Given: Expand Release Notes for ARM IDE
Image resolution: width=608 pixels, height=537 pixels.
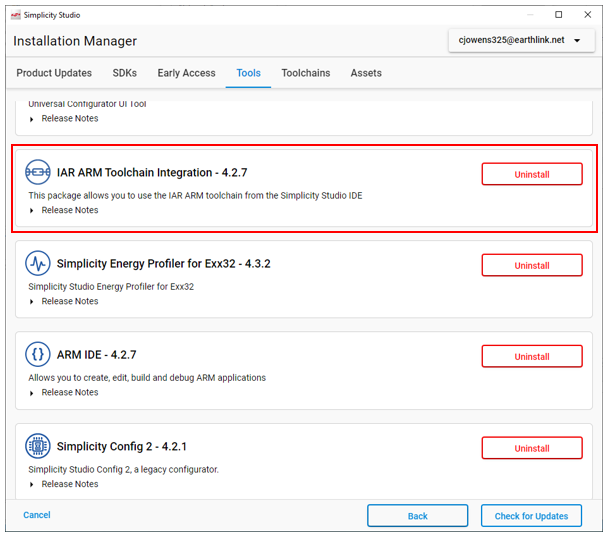Looking at the screenshot, I should (64, 392).
